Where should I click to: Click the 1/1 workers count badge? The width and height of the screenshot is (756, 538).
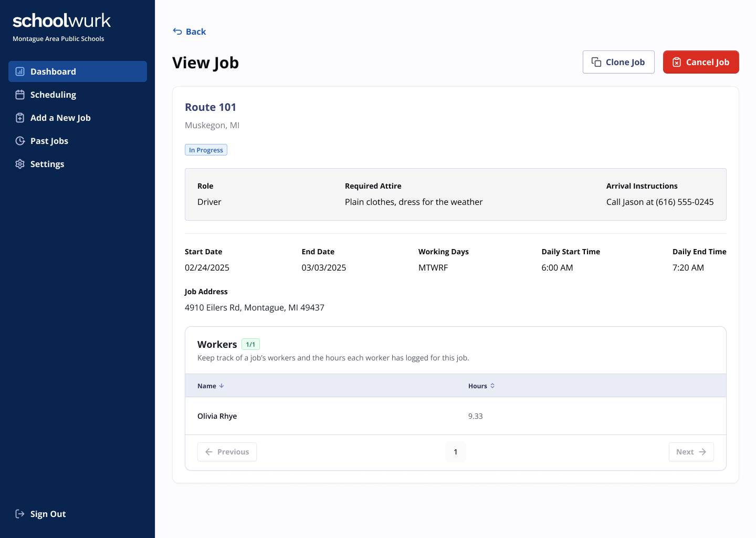point(250,344)
